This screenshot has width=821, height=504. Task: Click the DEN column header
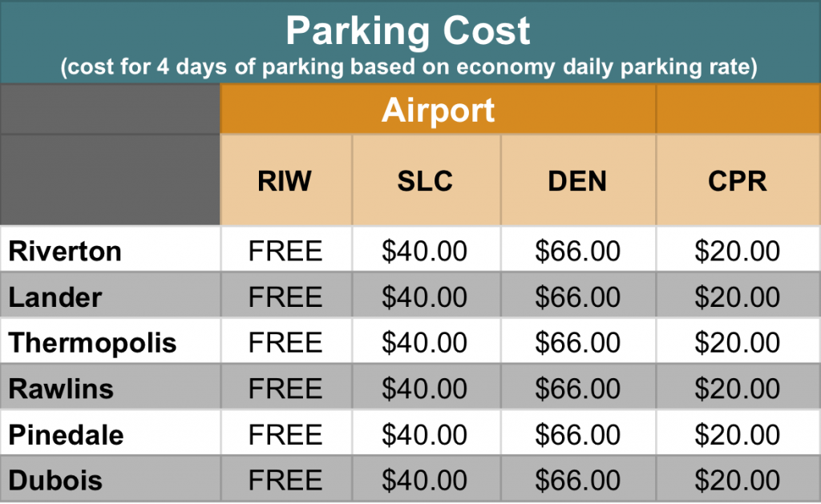click(578, 180)
